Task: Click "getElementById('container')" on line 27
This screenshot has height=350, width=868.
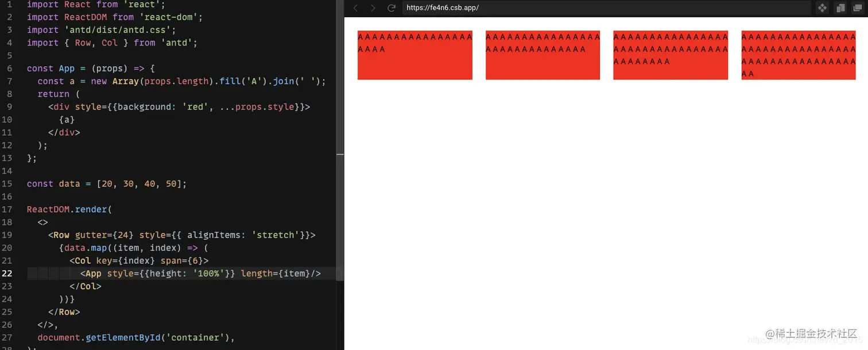Action: [158, 337]
